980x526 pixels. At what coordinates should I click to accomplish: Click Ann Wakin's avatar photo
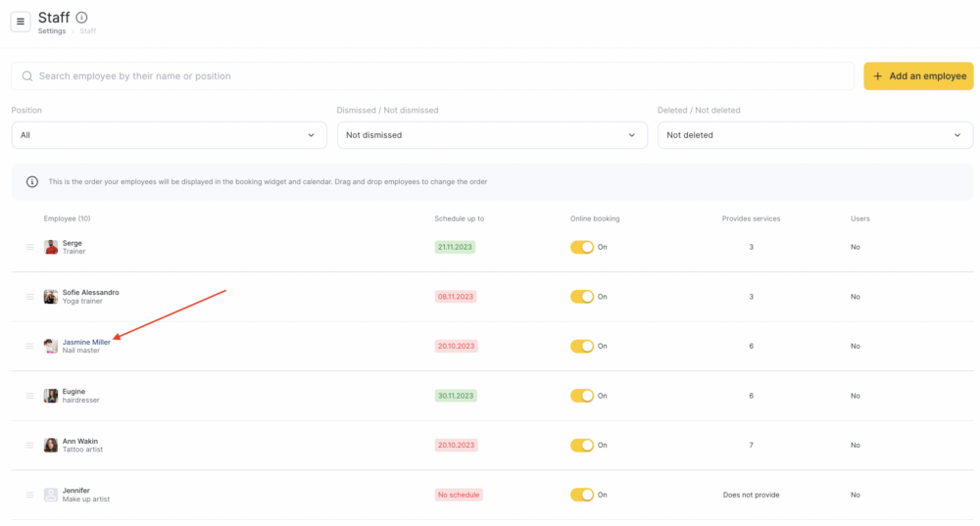[51, 446]
